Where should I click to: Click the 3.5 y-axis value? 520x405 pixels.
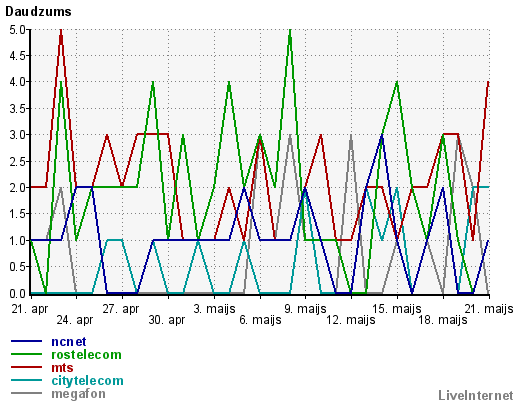[x=17, y=108]
